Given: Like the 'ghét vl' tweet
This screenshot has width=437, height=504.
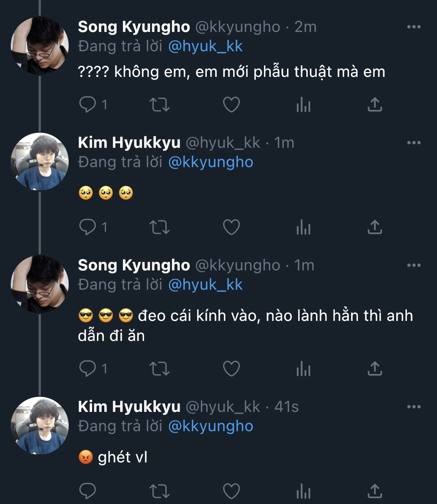Looking at the screenshot, I should (231, 491).
